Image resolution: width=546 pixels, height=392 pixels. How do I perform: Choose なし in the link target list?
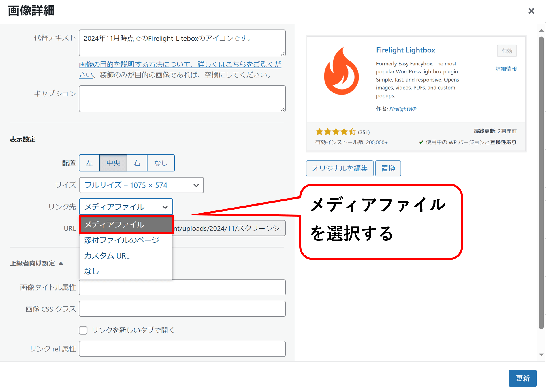point(126,271)
